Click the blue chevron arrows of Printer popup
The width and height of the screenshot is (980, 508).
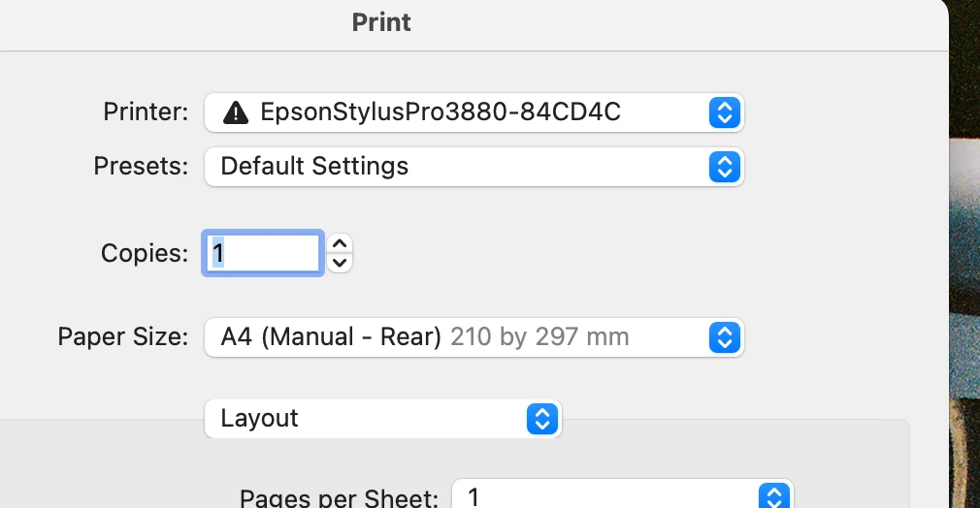[x=725, y=112]
